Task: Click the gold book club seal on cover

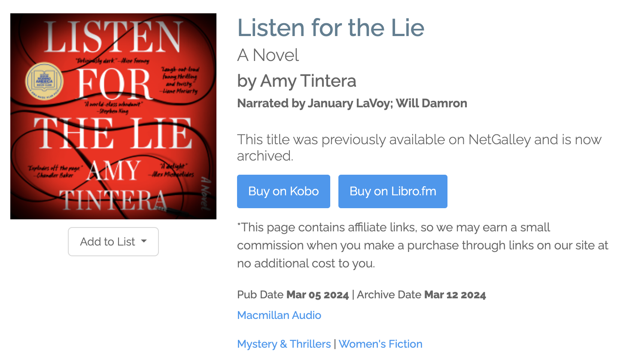Action: click(x=44, y=81)
